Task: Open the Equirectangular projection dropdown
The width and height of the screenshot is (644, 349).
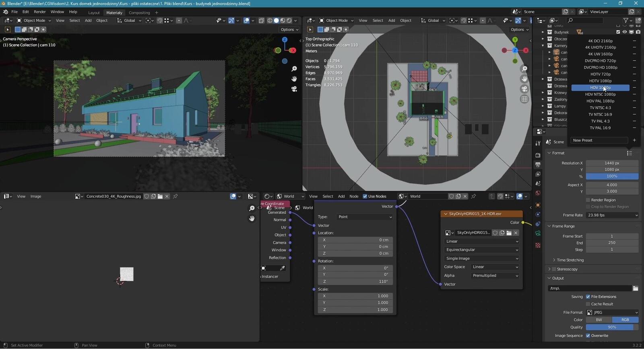Action: (x=481, y=250)
